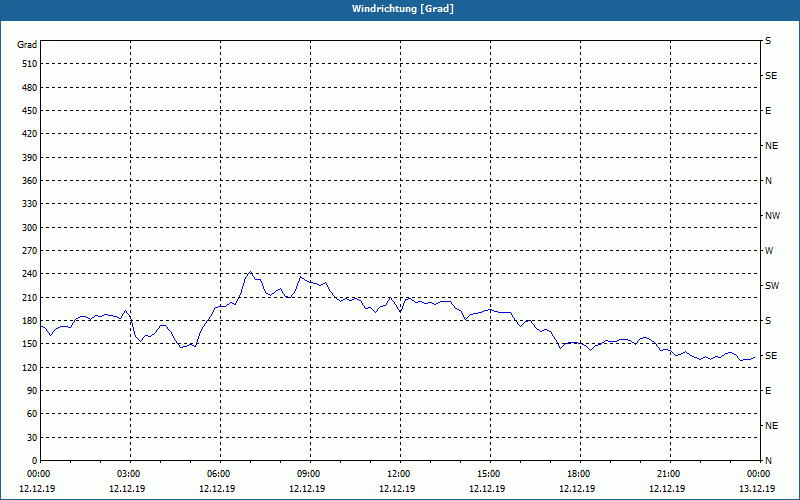
Task: Select the 300 degree axis label
Action: pyautogui.click(x=30, y=228)
